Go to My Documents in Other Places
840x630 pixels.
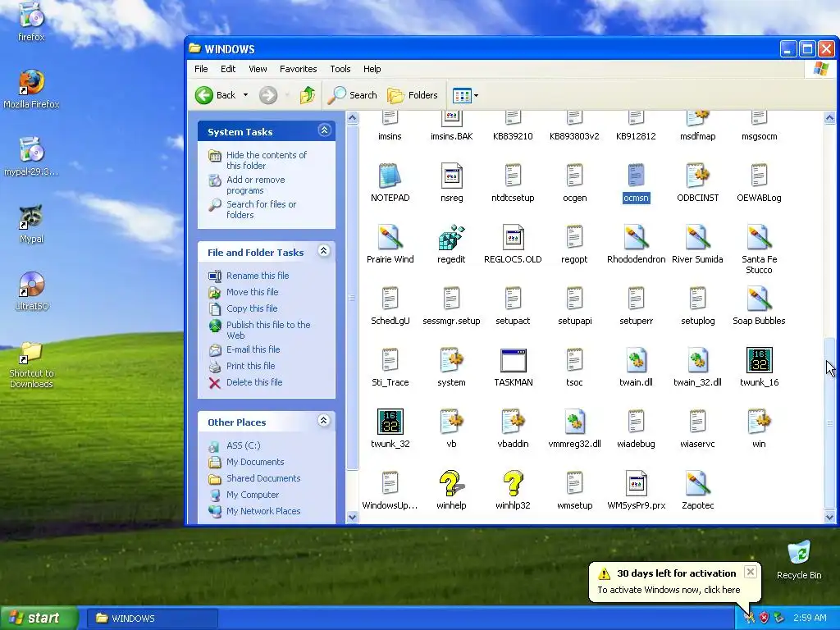(255, 462)
